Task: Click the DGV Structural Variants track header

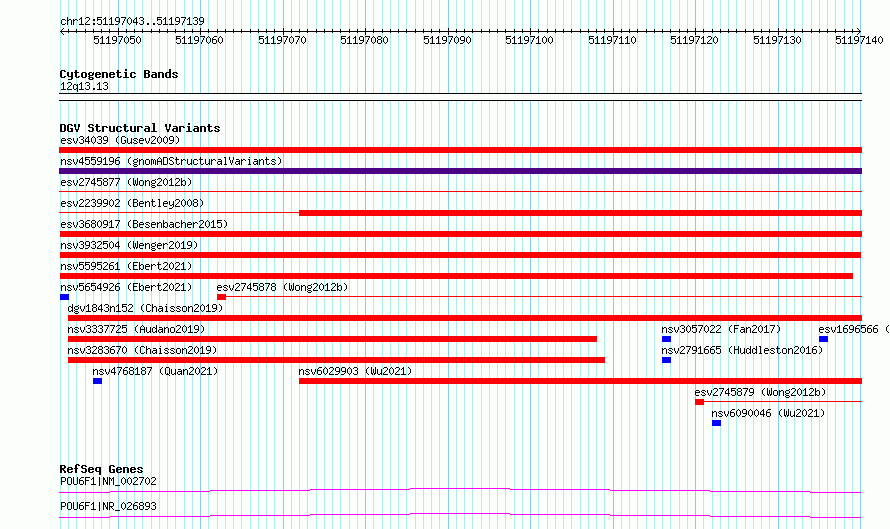Action: (140, 128)
